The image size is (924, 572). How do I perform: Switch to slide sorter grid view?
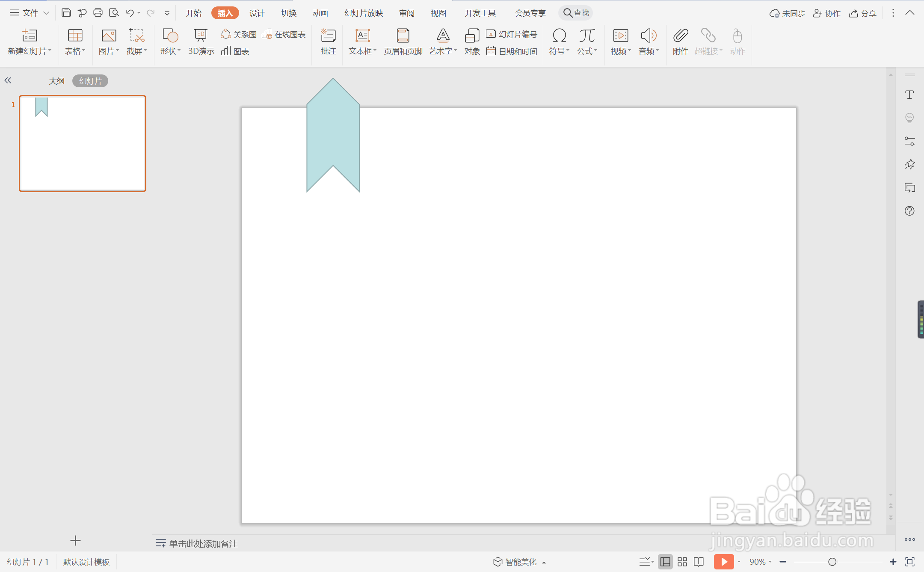682,562
